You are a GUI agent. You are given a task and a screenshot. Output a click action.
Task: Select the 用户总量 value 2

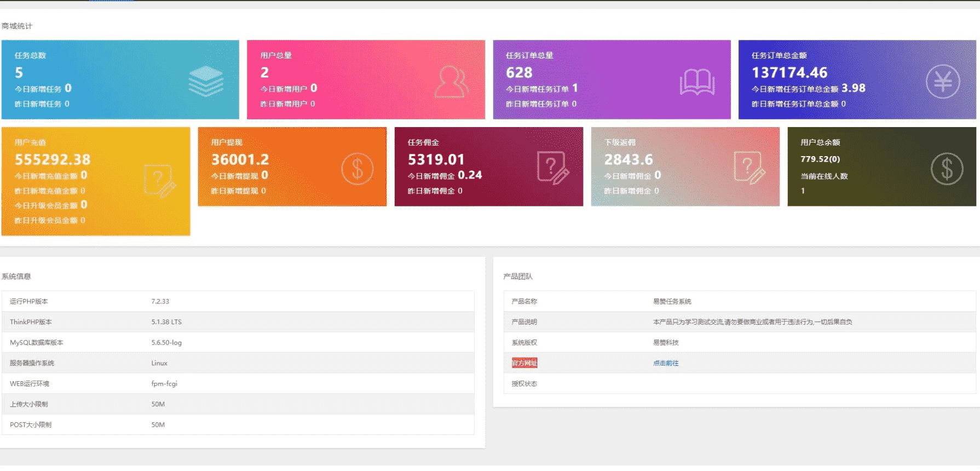264,72
